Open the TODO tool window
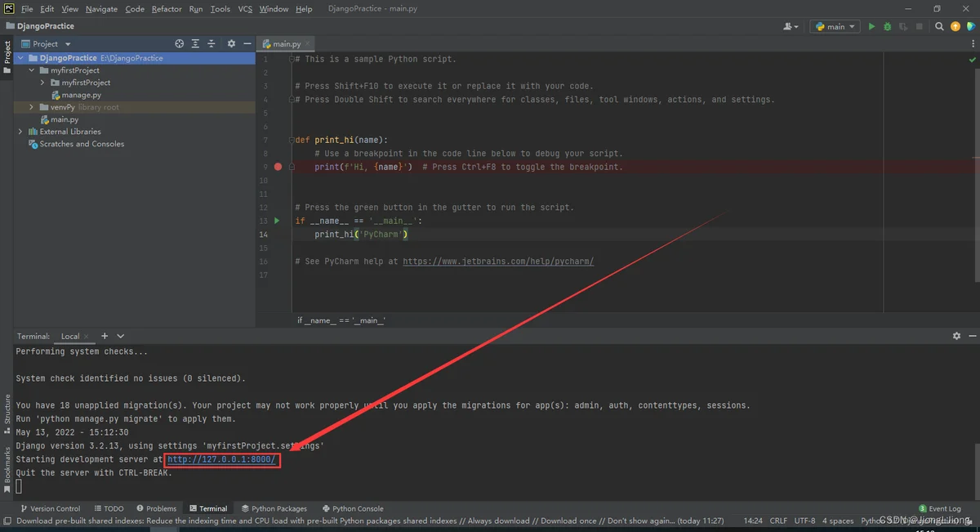The width and height of the screenshot is (980, 532). point(109,508)
